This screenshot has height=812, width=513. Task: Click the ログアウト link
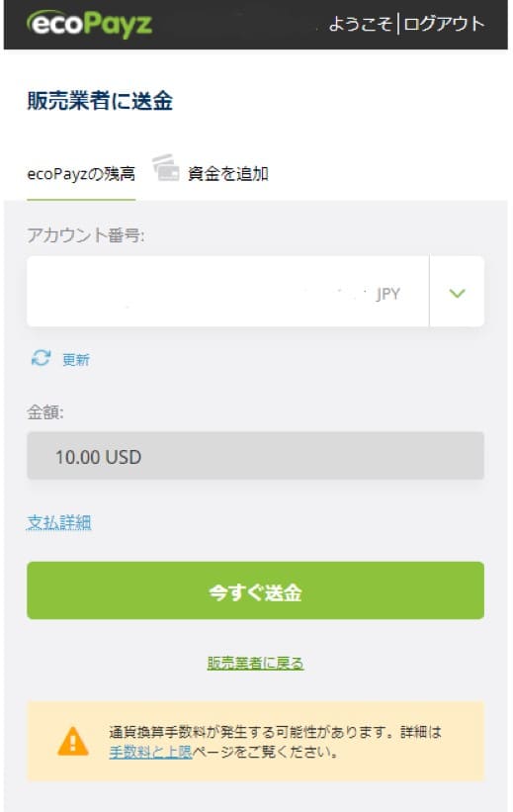click(444, 24)
